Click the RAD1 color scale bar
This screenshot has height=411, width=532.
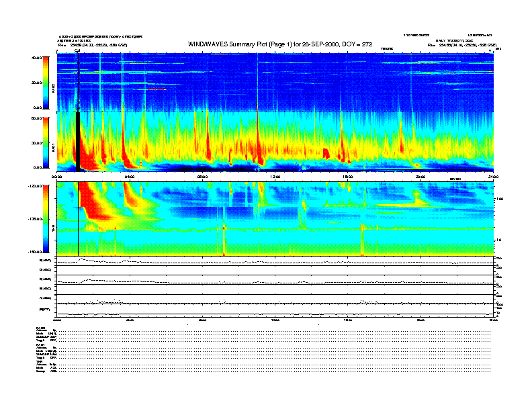46,143
